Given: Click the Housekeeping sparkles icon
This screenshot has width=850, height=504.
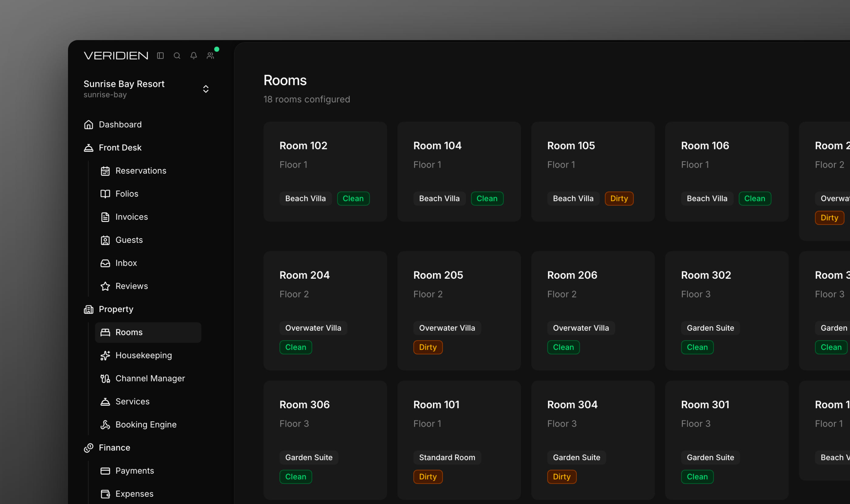Looking at the screenshot, I should (105, 356).
